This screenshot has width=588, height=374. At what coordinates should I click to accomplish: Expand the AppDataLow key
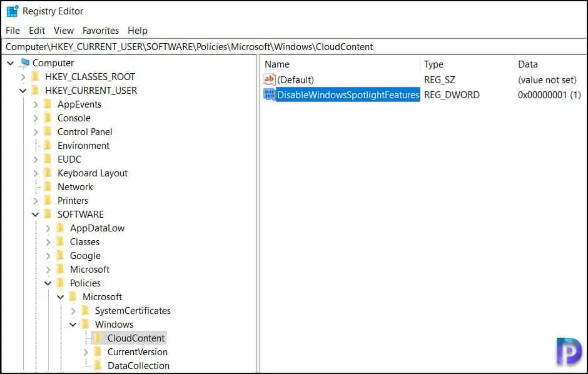coord(48,228)
